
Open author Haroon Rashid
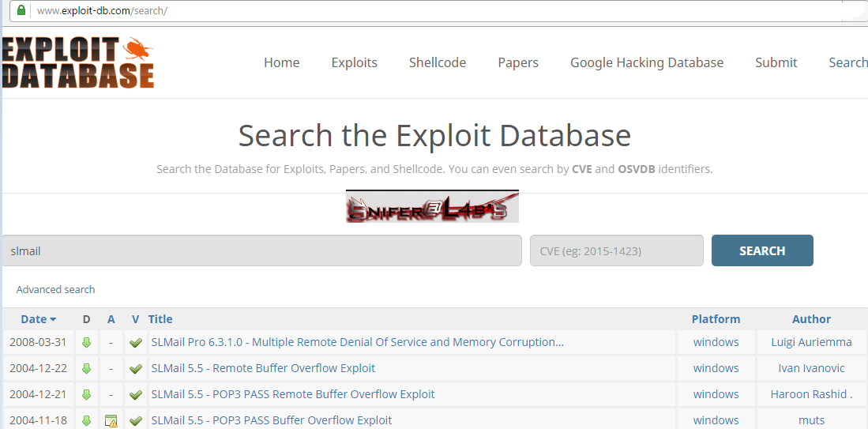pyautogui.click(x=812, y=394)
